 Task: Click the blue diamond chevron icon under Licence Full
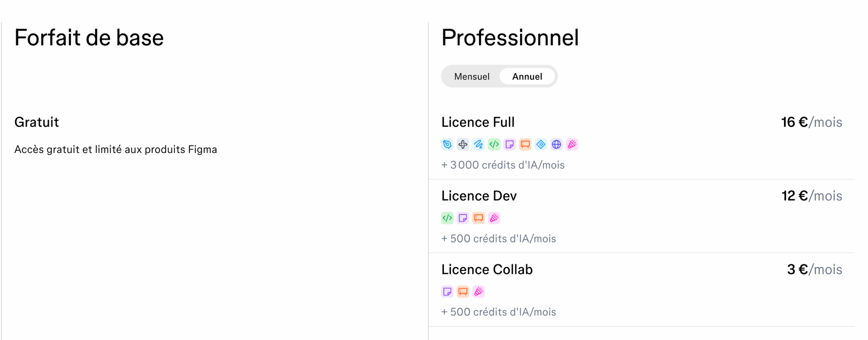[541, 145]
